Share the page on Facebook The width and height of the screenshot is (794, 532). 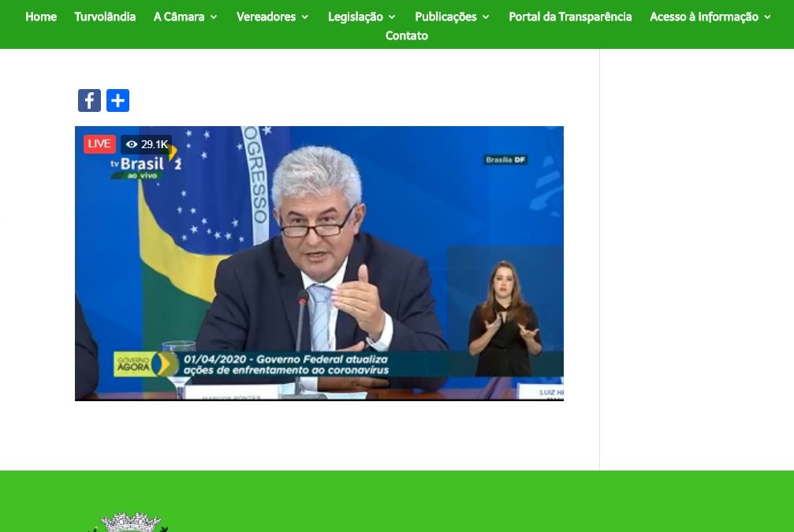coord(89,100)
